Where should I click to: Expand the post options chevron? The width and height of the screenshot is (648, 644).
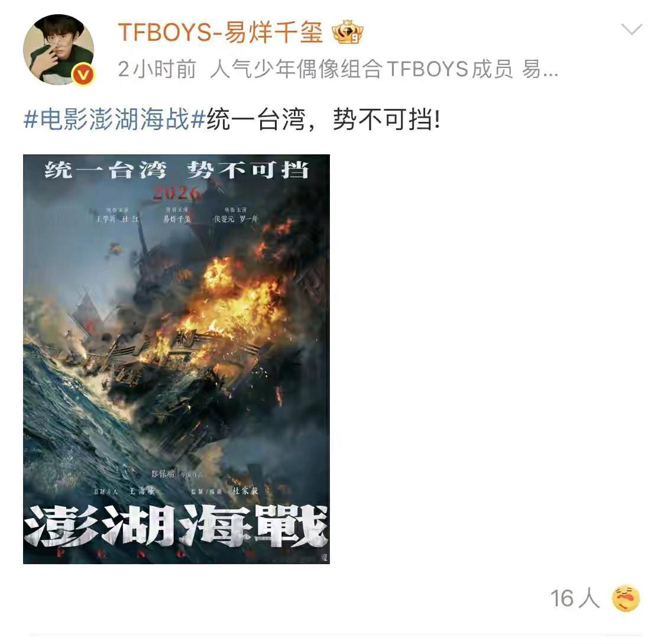pyautogui.click(x=631, y=30)
